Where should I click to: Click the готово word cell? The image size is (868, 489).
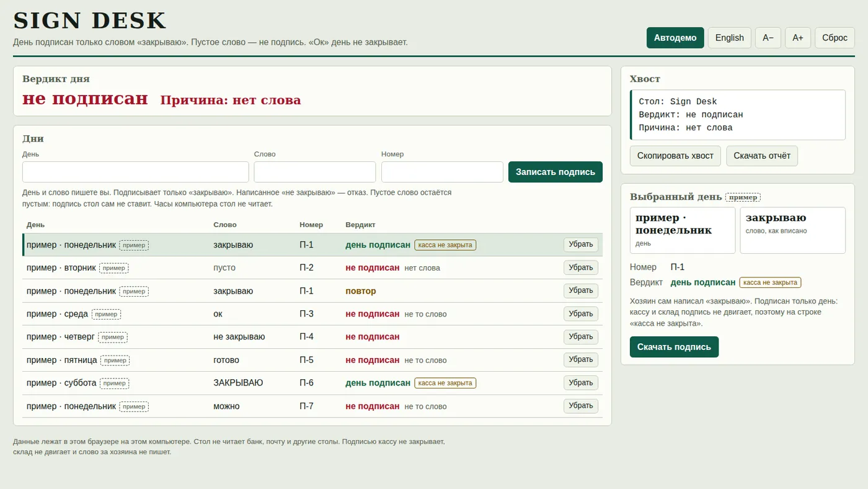coord(226,360)
